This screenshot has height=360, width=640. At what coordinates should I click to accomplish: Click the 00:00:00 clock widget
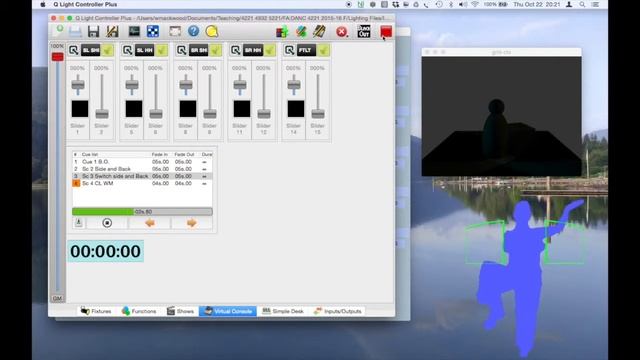point(105,251)
